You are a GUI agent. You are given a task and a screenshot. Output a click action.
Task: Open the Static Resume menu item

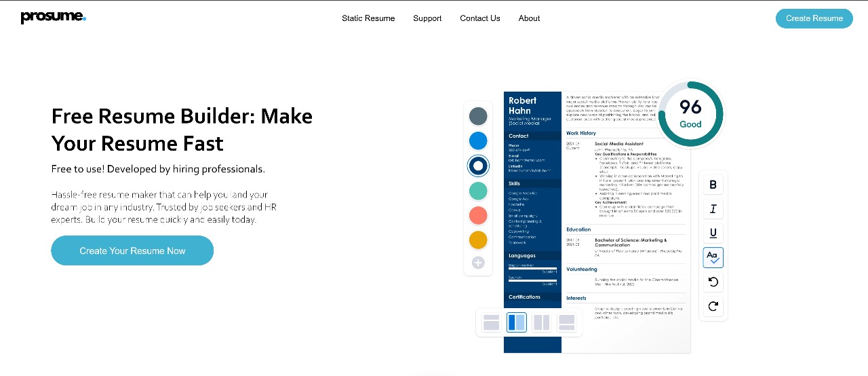point(368,18)
